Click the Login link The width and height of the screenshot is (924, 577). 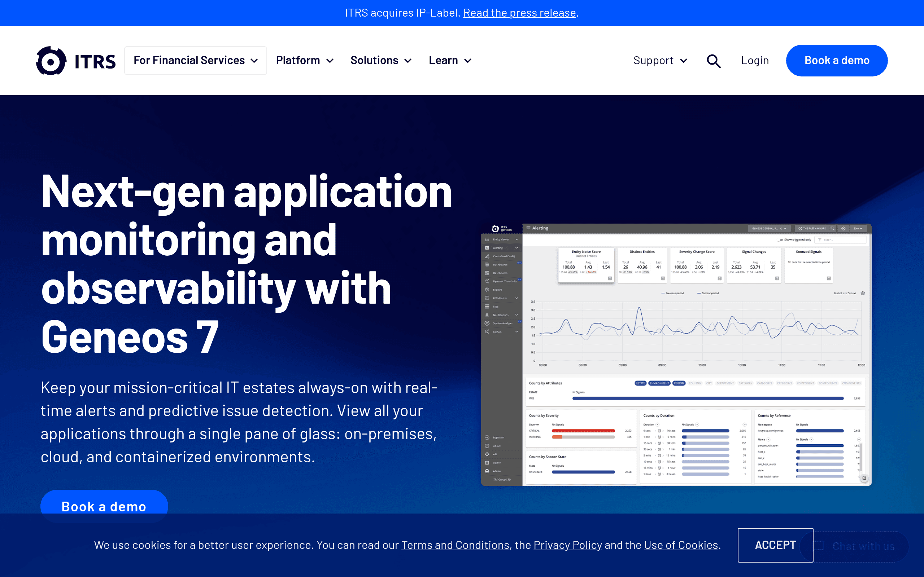(754, 61)
